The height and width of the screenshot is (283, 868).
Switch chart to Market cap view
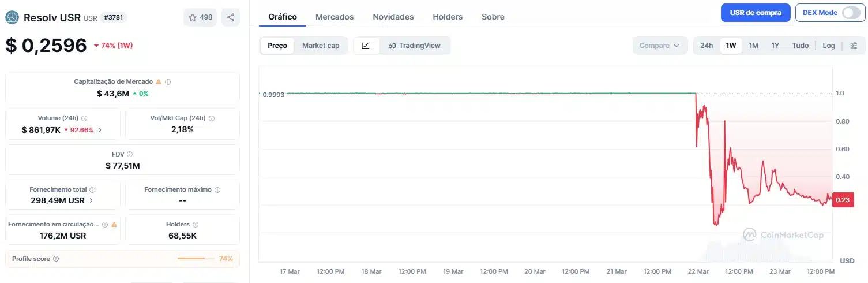321,46
